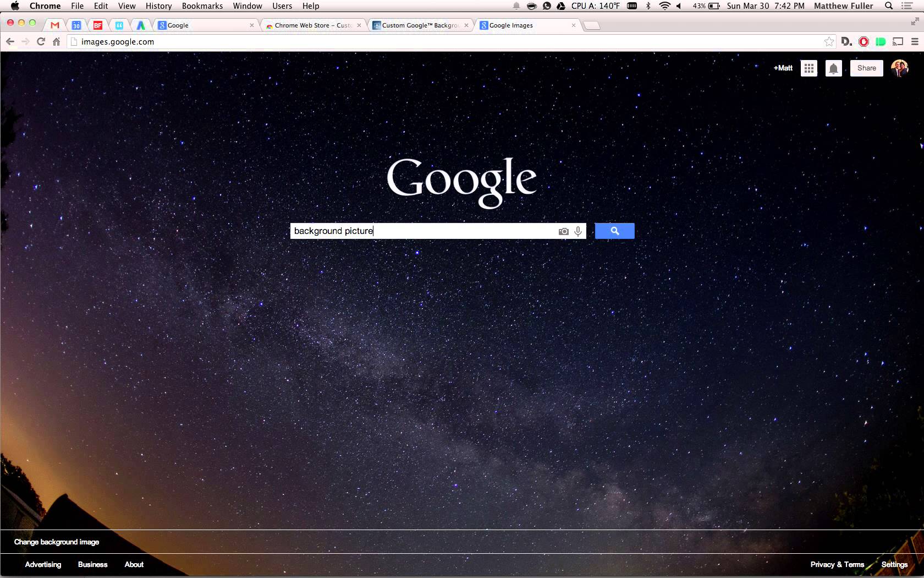The width and height of the screenshot is (924, 578).
Task: Open the Matthew Fuller user menu
Action: 843,6
